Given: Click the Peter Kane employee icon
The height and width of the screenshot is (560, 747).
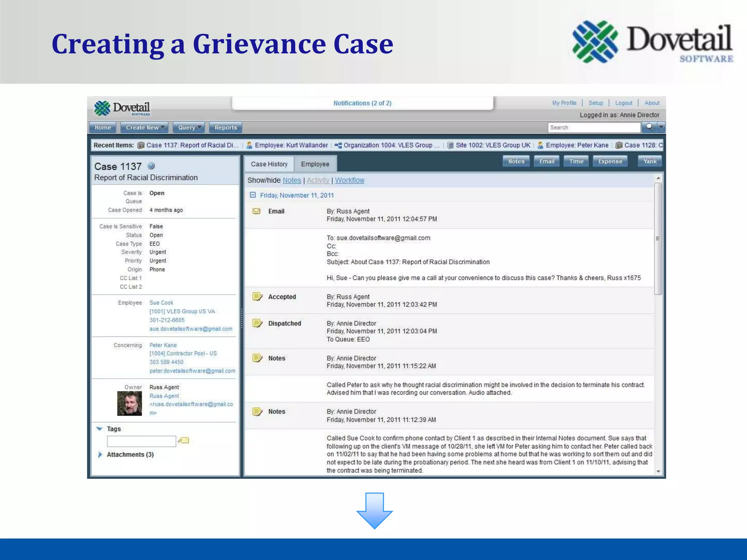Looking at the screenshot, I should tap(540, 145).
